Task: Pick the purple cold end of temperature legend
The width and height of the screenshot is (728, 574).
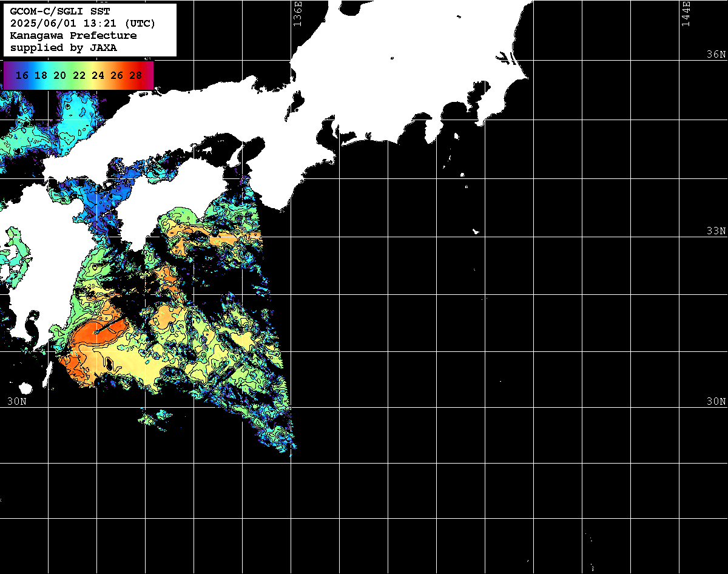Action: (x=8, y=75)
